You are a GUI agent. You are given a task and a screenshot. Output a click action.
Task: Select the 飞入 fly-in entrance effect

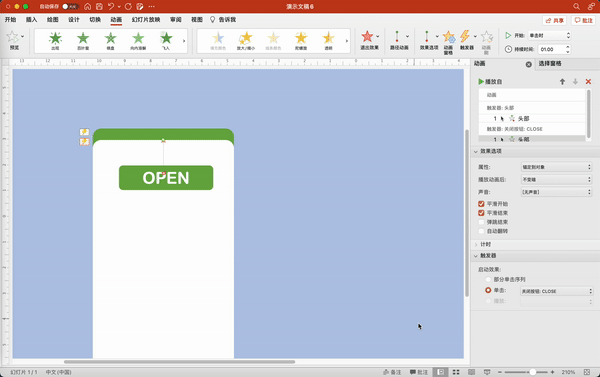pyautogui.click(x=166, y=40)
